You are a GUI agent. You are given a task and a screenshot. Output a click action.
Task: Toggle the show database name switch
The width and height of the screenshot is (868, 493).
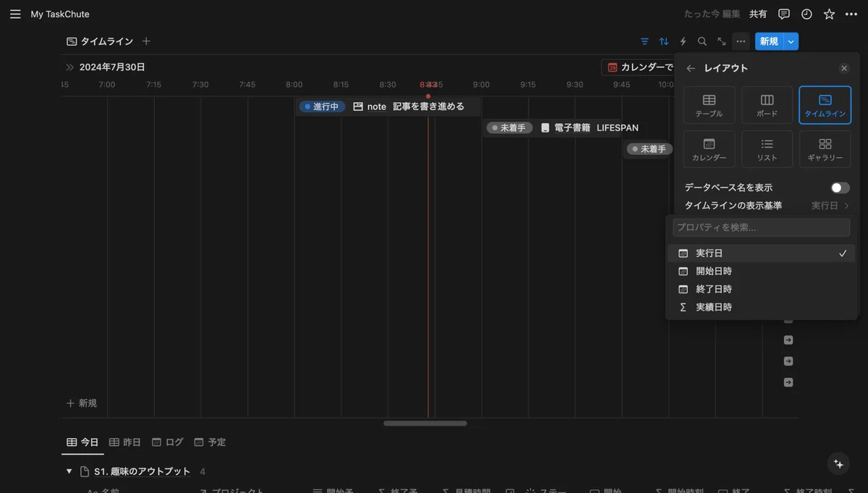840,187
